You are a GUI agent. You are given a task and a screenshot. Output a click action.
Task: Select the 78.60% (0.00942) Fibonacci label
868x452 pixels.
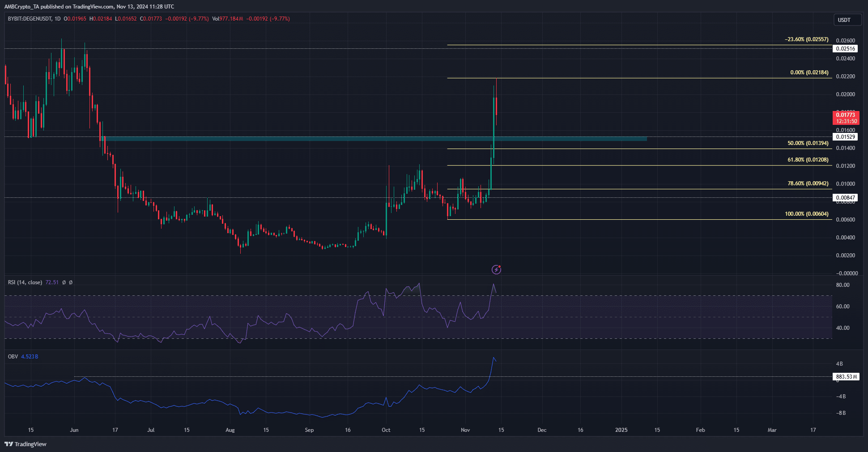click(808, 183)
